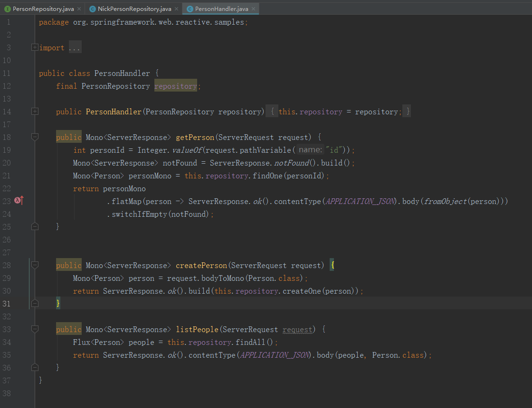Click the highlighted opening brace on line 28

click(x=332, y=265)
